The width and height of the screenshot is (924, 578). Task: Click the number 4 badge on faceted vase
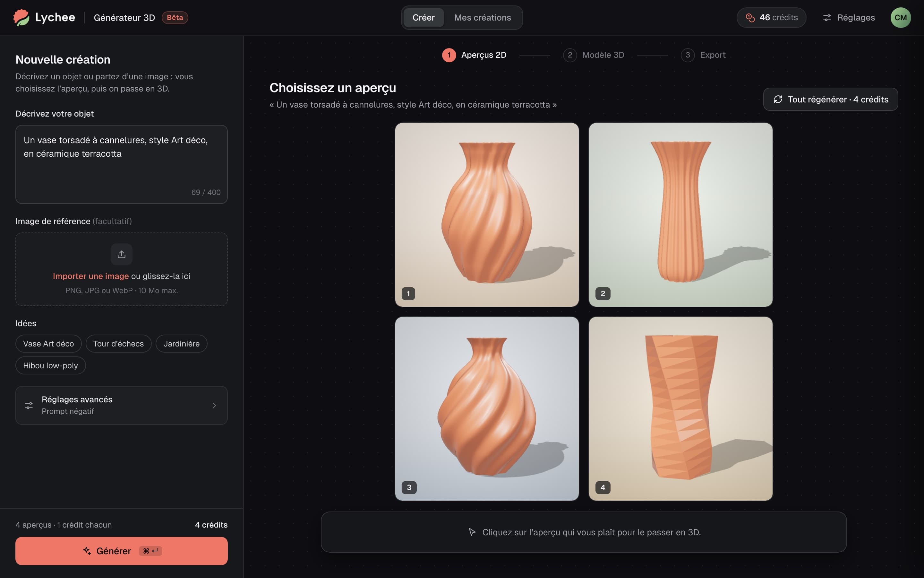(603, 487)
